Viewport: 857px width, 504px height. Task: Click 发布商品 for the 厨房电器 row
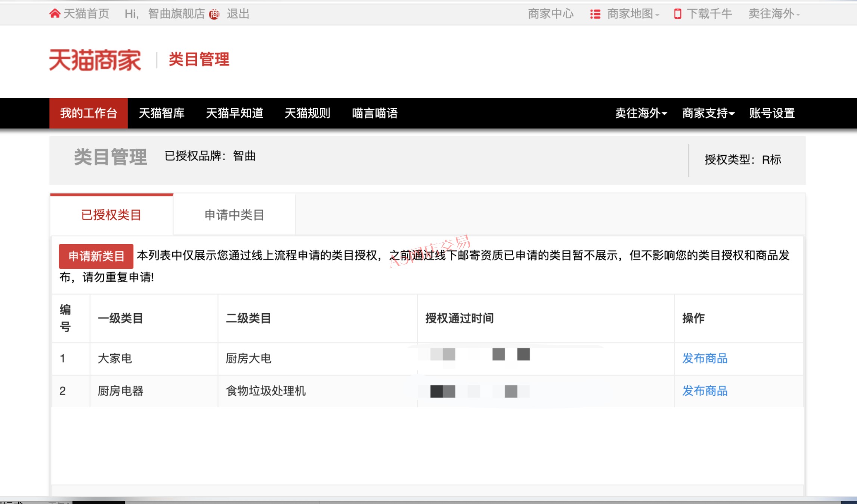click(705, 391)
